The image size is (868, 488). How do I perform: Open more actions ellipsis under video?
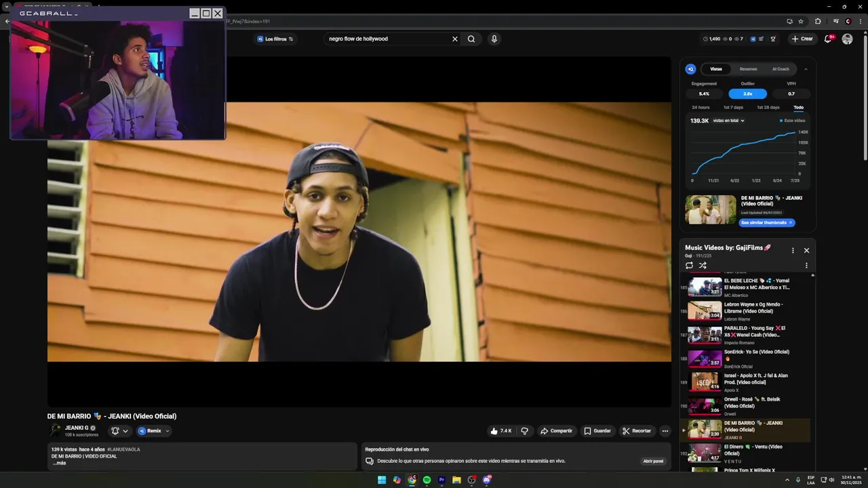click(665, 431)
